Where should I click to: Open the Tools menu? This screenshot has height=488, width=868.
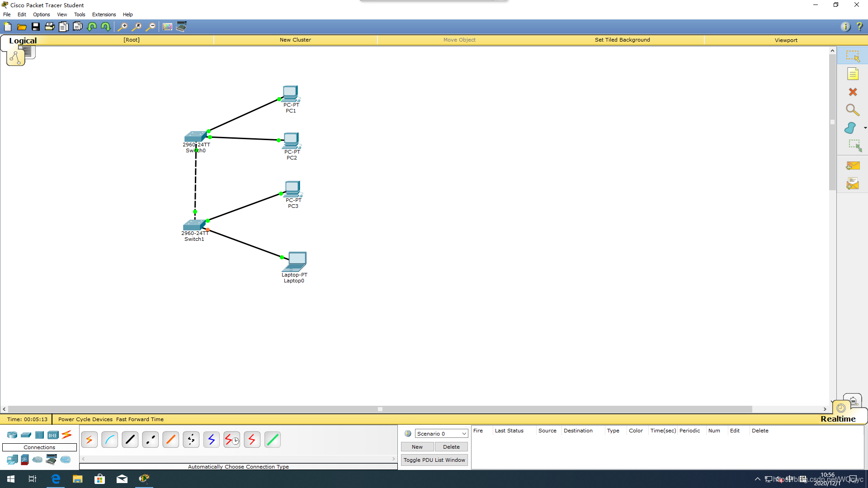(x=80, y=14)
